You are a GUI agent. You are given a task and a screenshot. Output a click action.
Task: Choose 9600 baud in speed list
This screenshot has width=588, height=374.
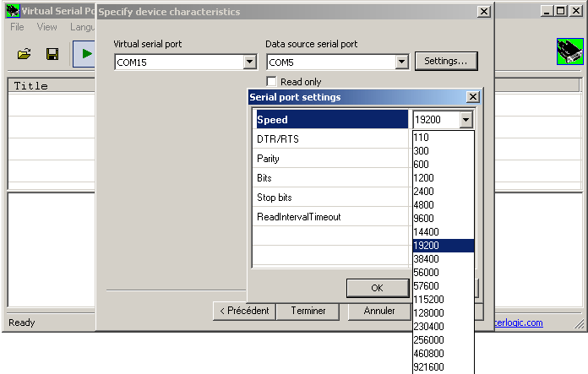(x=444, y=219)
